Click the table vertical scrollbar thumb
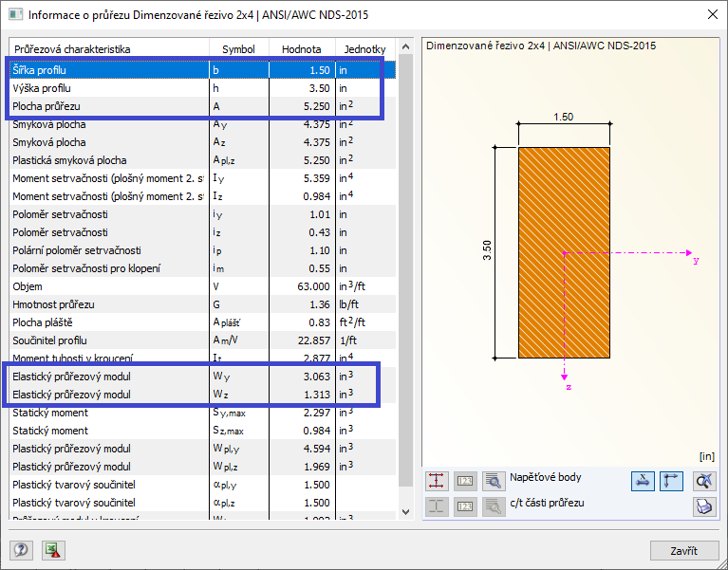 (405, 270)
